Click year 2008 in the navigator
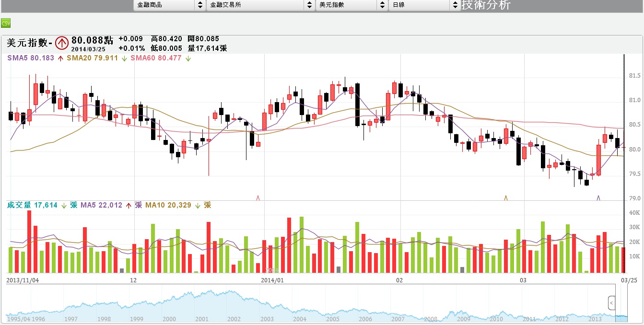 431,319
